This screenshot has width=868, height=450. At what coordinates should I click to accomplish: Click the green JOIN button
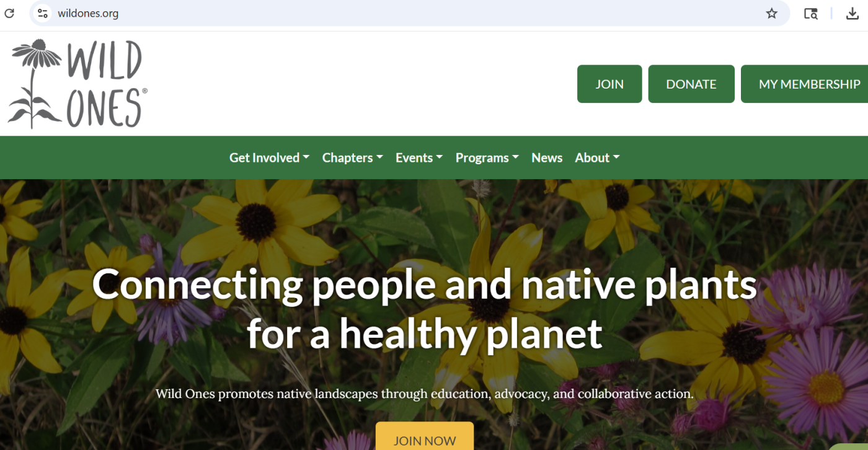pyautogui.click(x=609, y=84)
